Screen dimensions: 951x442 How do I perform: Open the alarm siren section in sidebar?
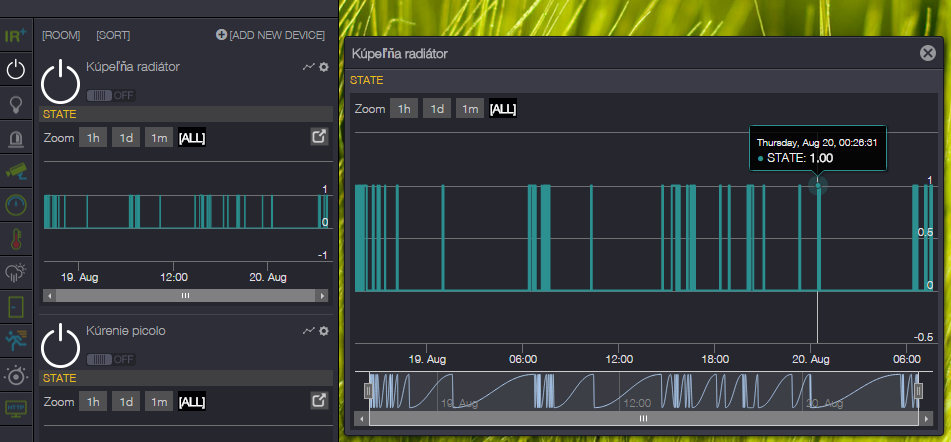click(x=16, y=138)
